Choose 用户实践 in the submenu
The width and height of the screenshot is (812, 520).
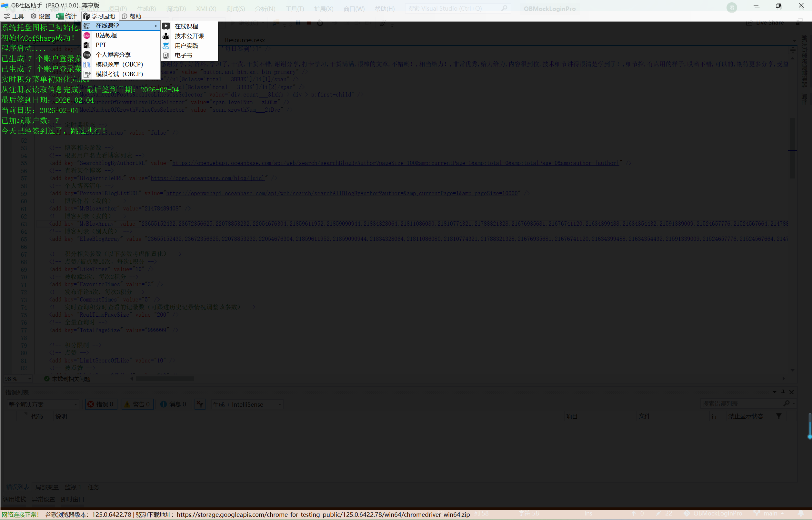tap(186, 46)
